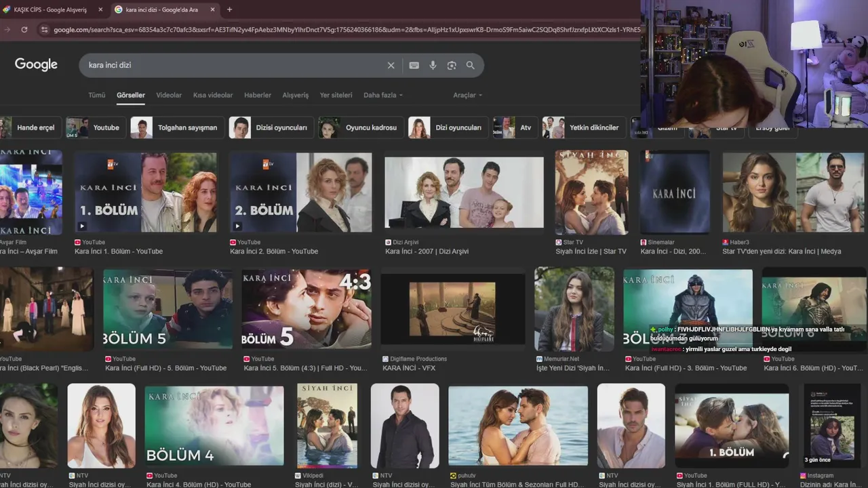Open the Sinemalar Kara İnci title thumbnail

tap(675, 192)
